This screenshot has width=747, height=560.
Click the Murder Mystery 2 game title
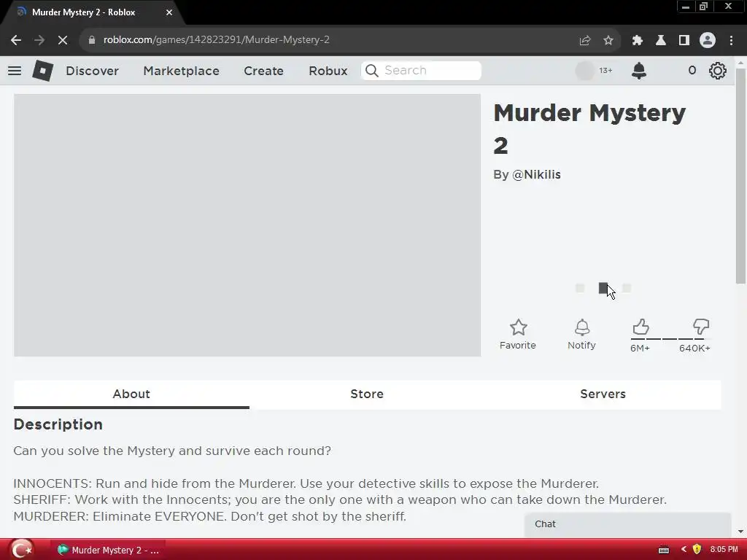pos(589,129)
